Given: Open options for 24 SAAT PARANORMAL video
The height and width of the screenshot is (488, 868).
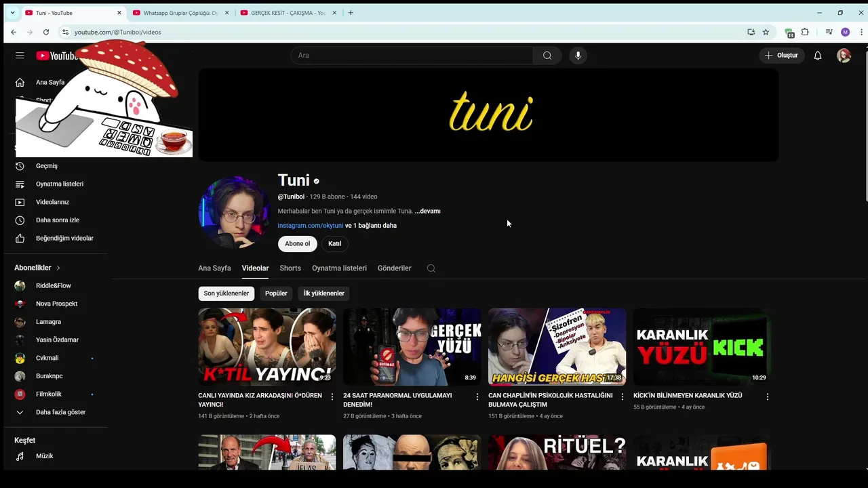Looking at the screenshot, I should coord(477,396).
